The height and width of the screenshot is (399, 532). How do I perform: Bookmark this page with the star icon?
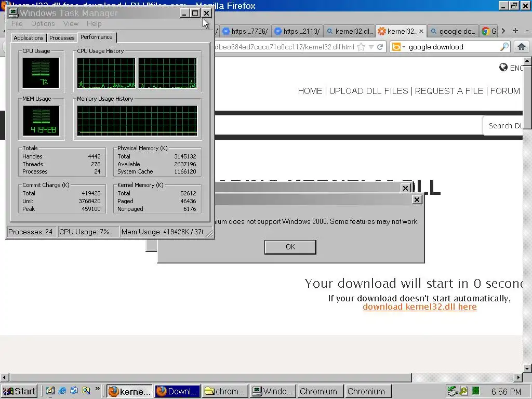click(362, 47)
